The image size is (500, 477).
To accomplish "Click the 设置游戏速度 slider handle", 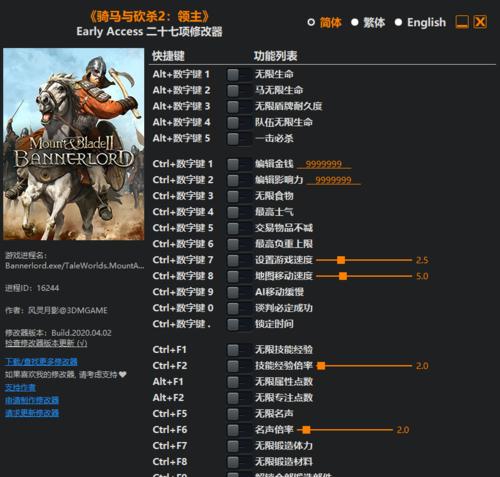I will tap(341, 260).
